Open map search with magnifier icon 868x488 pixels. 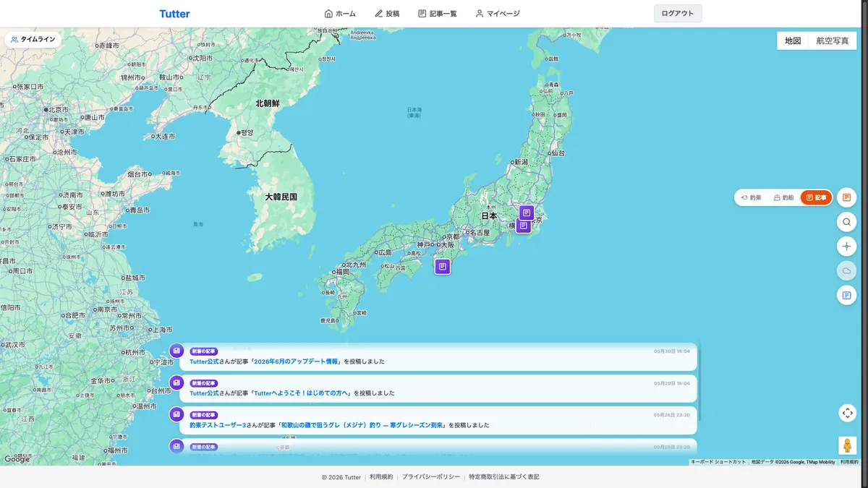click(x=847, y=222)
